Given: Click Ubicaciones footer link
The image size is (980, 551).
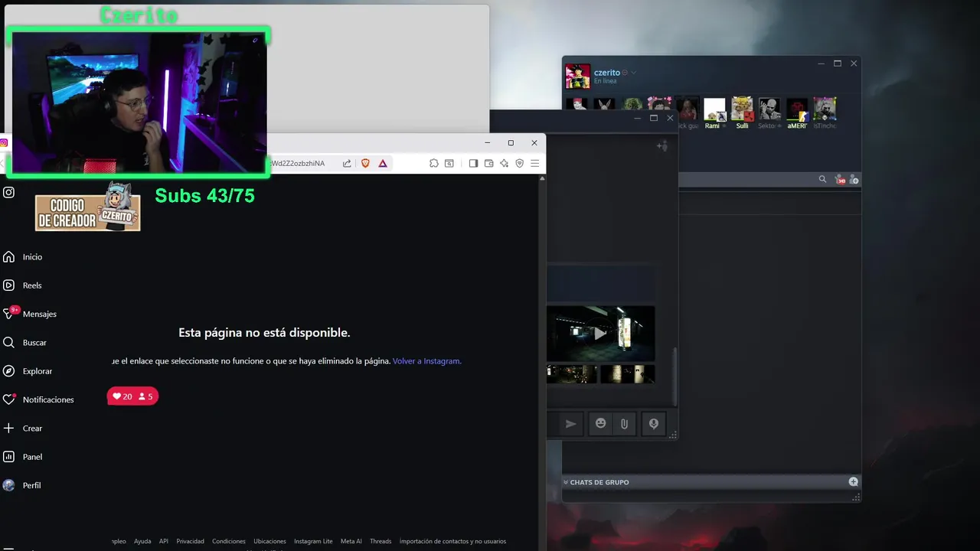Looking at the screenshot, I should click(269, 541).
